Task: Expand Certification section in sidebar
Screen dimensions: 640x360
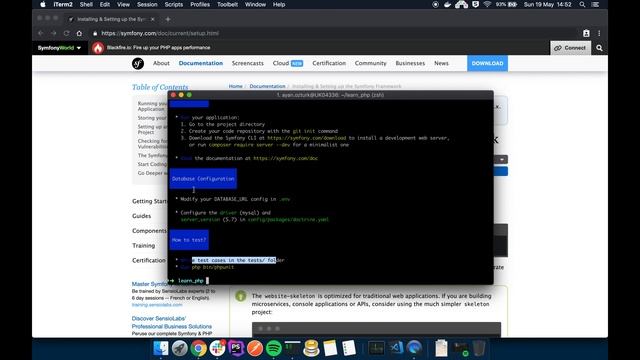Action: point(149,260)
